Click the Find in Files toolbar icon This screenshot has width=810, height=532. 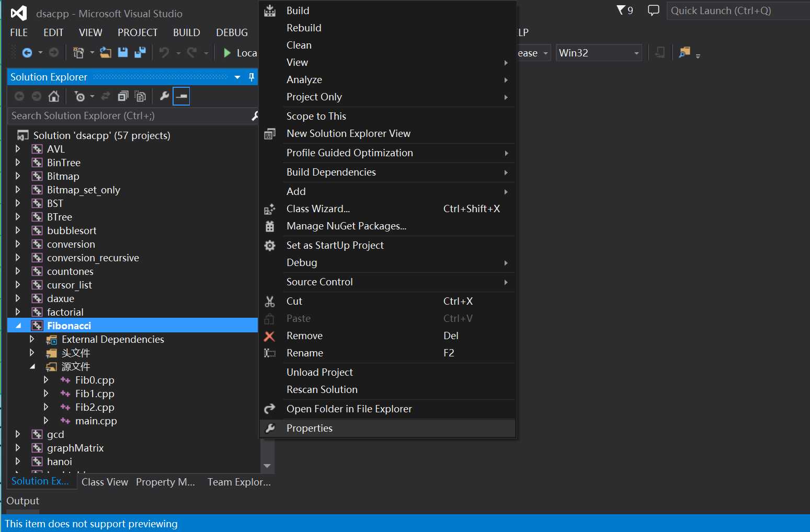click(x=684, y=52)
